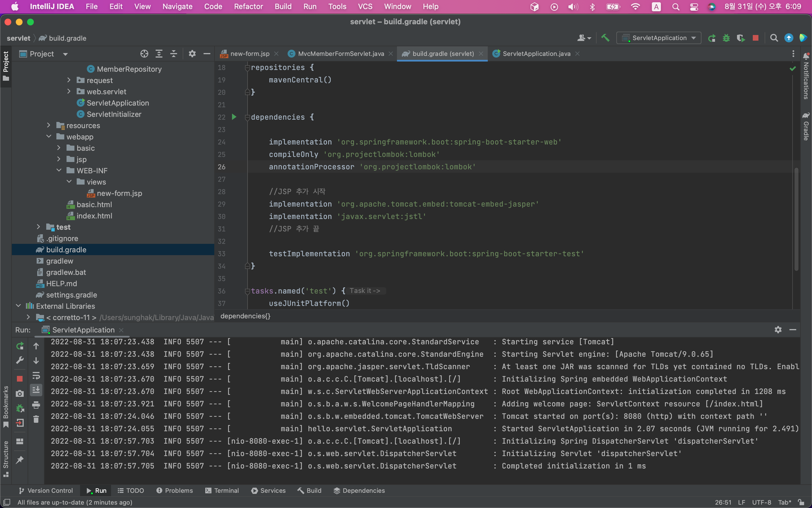Viewport: 812px width, 508px height.
Task: Stop the running application in top toolbar
Action: 756,38
